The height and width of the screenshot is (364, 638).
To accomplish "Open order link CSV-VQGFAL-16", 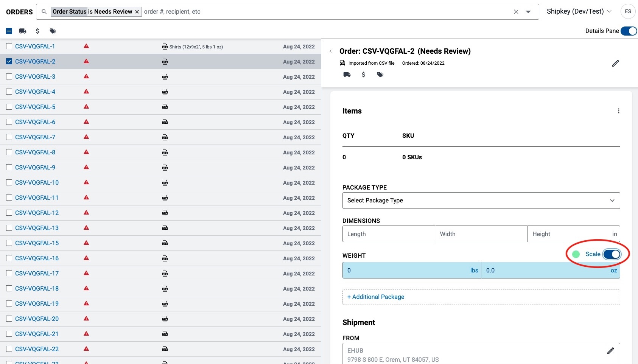I will coord(37,258).
